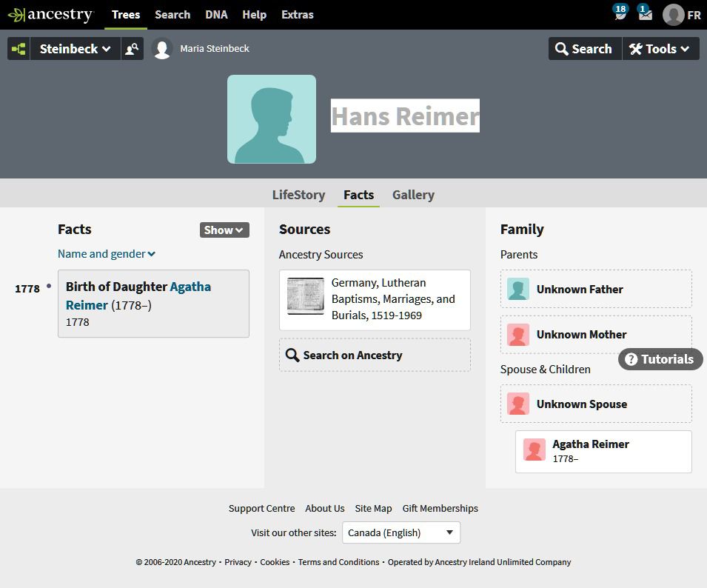Click Maria Steinbeck's avatar icon
This screenshot has width=707, height=588.
pos(162,49)
